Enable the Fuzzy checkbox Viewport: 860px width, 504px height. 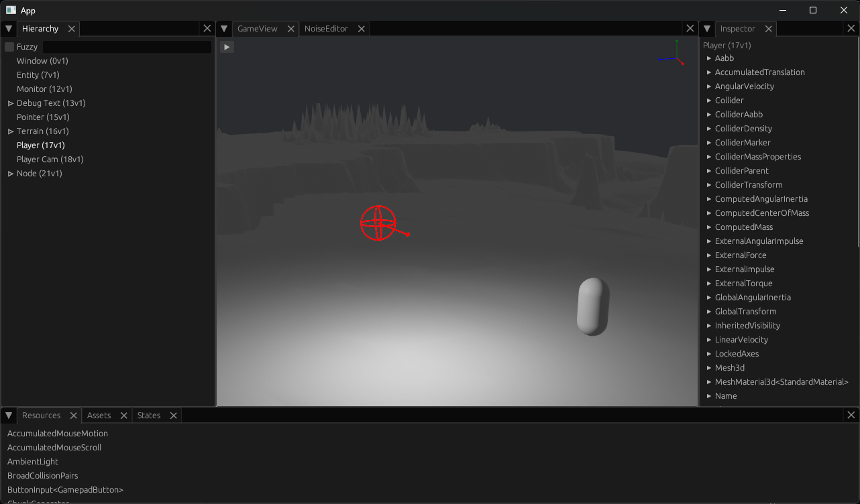[x=9, y=47]
